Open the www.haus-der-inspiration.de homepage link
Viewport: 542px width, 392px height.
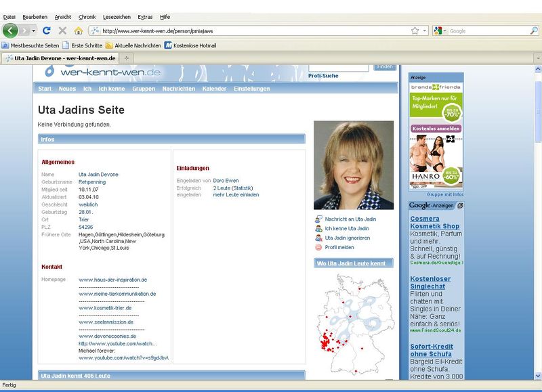pyautogui.click(x=113, y=280)
